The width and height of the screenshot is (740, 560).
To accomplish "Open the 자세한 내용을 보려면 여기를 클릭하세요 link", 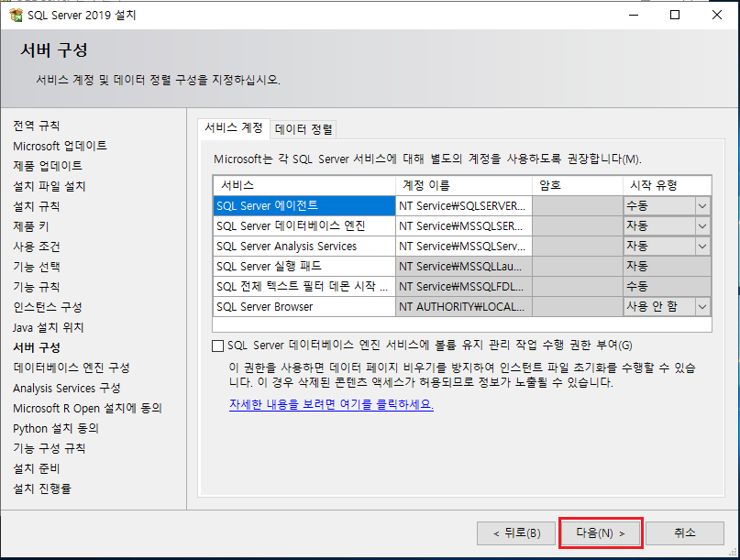I will [x=331, y=405].
